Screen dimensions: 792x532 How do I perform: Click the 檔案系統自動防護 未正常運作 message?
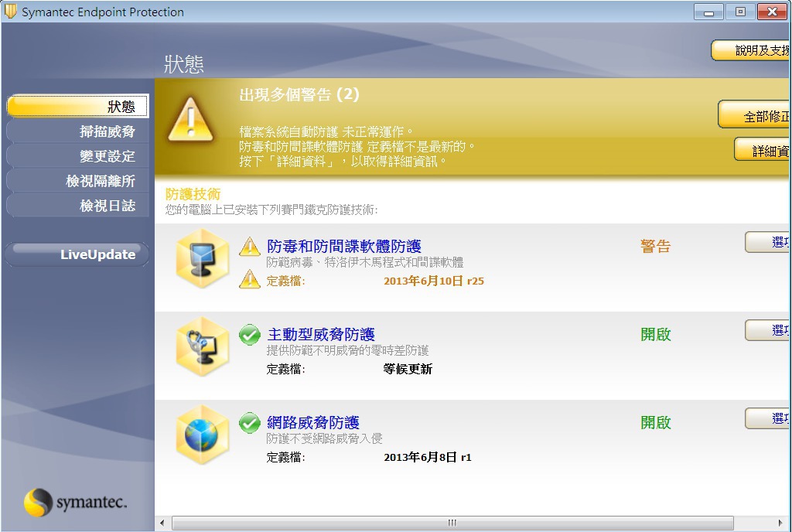[326, 132]
